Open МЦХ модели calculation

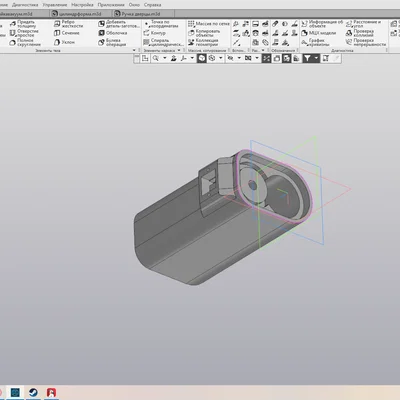[x=318, y=33]
